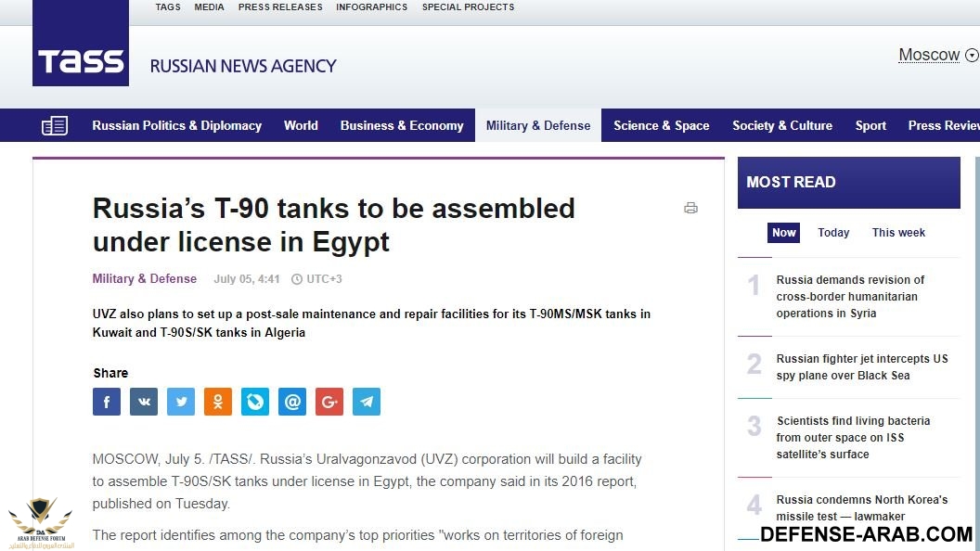This screenshot has width=980, height=551.
Task: Share article on VK
Action: (x=144, y=402)
